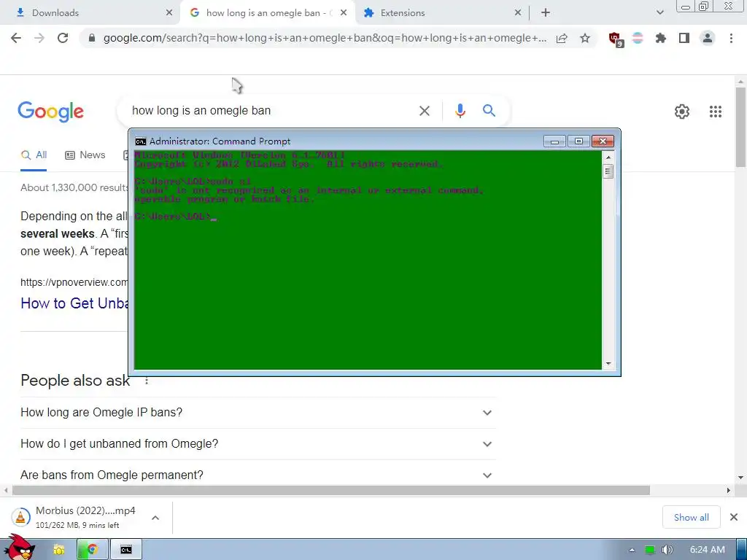This screenshot has width=747, height=560.
Task: Toggle the Chrome side panel icon
Action: click(x=684, y=38)
